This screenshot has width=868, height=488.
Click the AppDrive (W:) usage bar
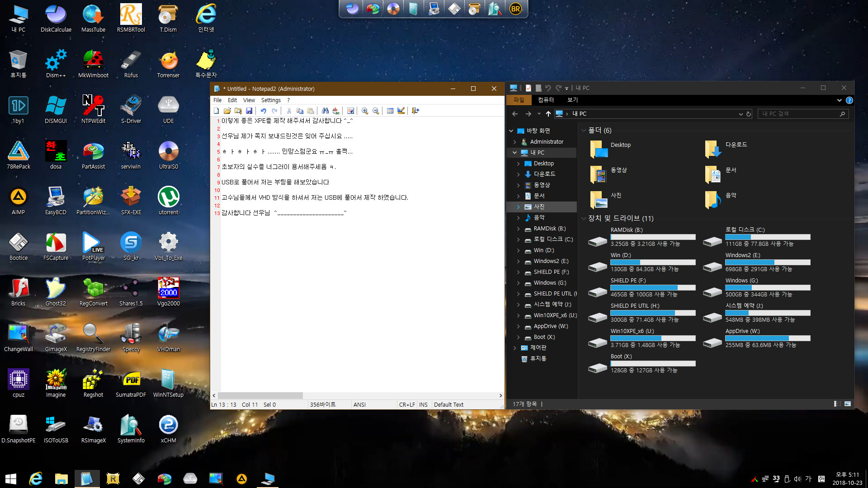click(768, 338)
